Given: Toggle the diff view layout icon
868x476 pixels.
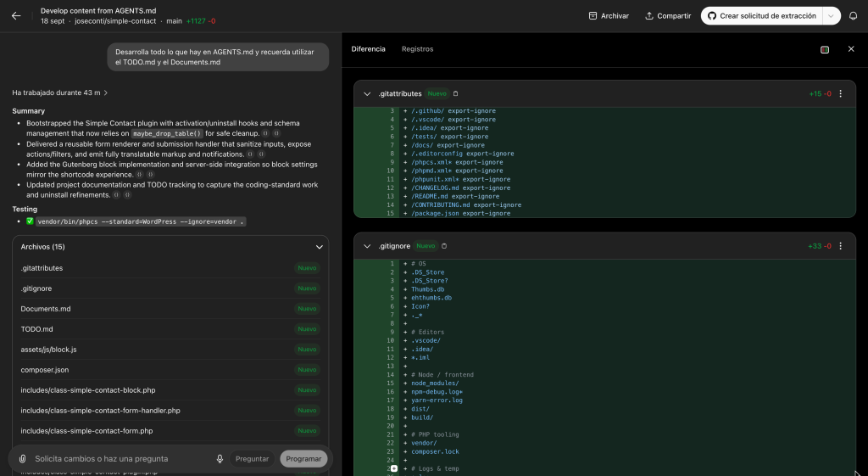Looking at the screenshot, I should [825, 49].
